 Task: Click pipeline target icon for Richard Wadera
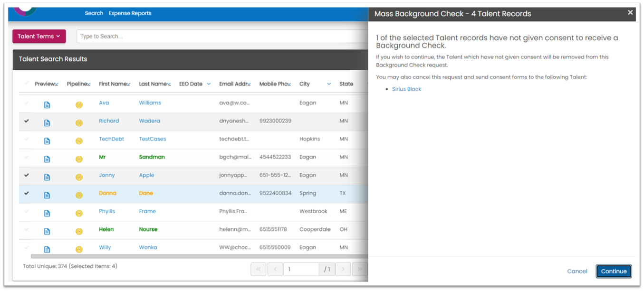tap(79, 123)
